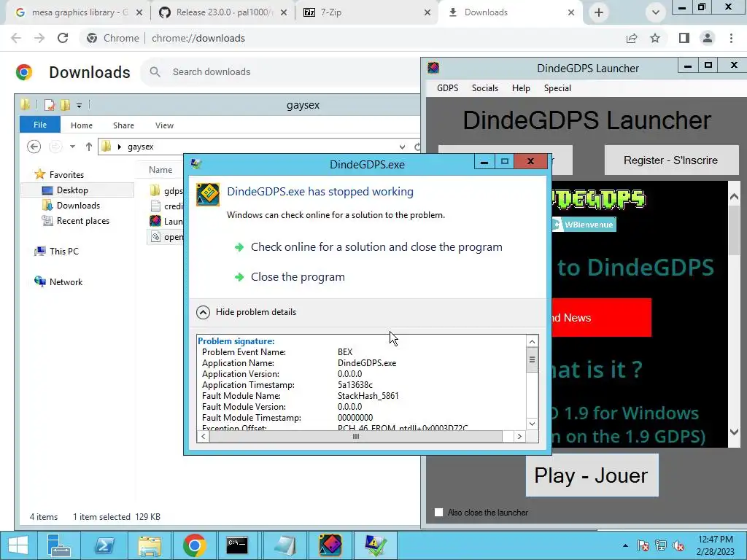Screen dimensions: 747x560
Task: Open Chrome share icon
Action: point(632,38)
